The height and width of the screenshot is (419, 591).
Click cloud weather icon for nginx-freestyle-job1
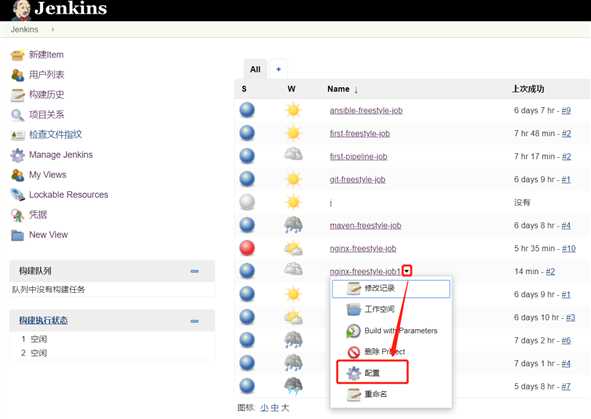pos(293,269)
